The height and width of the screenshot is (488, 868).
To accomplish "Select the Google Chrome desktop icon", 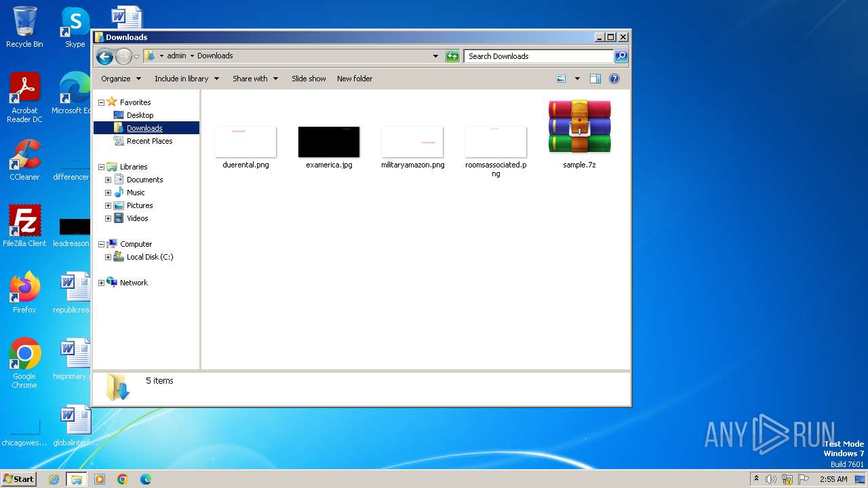I will pyautogui.click(x=24, y=363).
